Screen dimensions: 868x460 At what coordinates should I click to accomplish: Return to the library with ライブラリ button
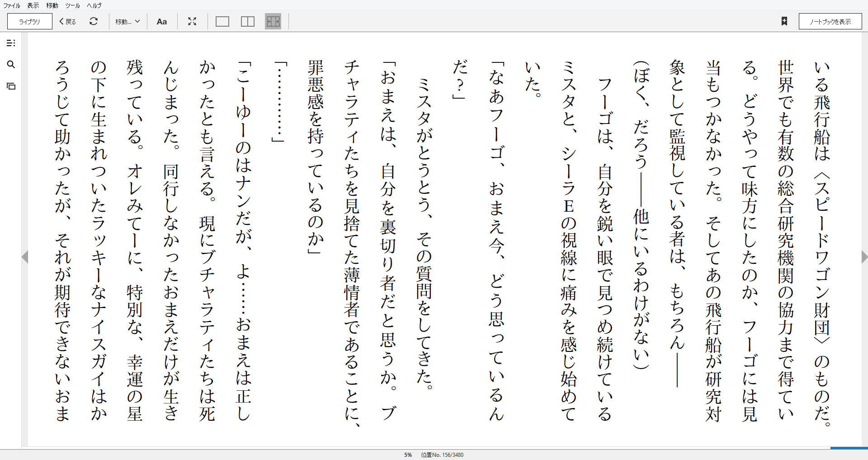click(x=28, y=21)
